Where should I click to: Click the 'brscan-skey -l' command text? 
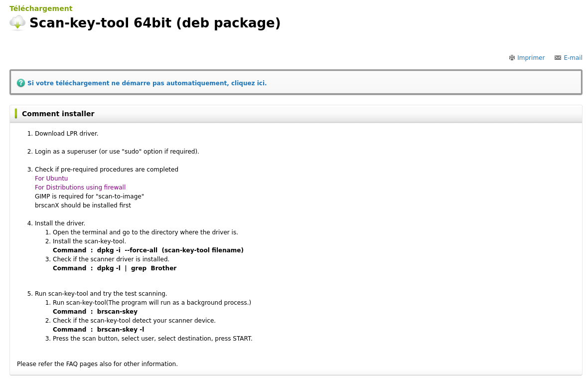point(121,330)
